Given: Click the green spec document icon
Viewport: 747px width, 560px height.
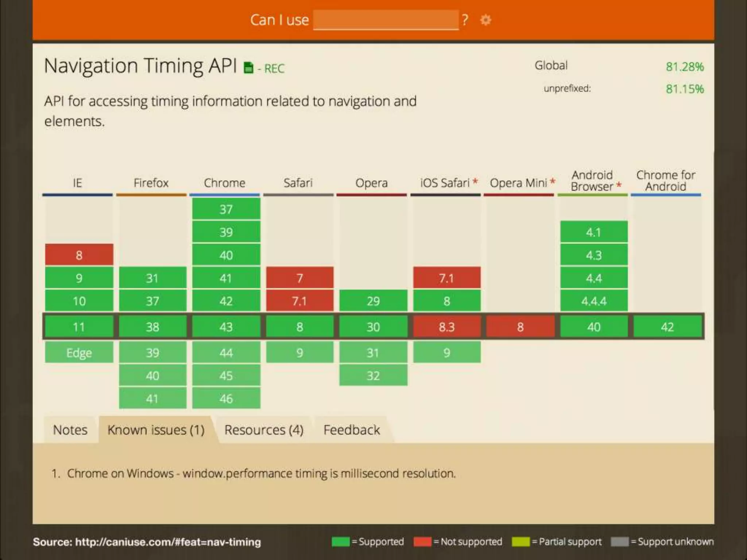Looking at the screenshot, I should click(248, 68).
